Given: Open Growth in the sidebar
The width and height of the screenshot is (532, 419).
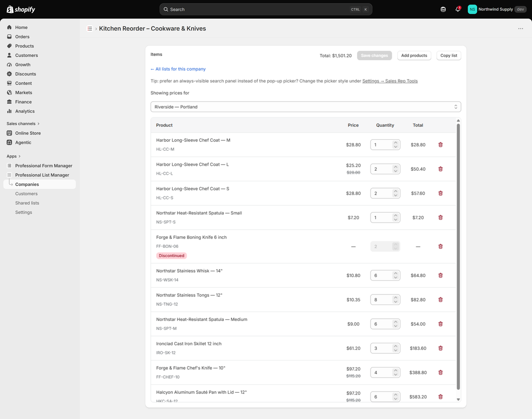Looking at the screenshot, I should (x=40, y=65).
